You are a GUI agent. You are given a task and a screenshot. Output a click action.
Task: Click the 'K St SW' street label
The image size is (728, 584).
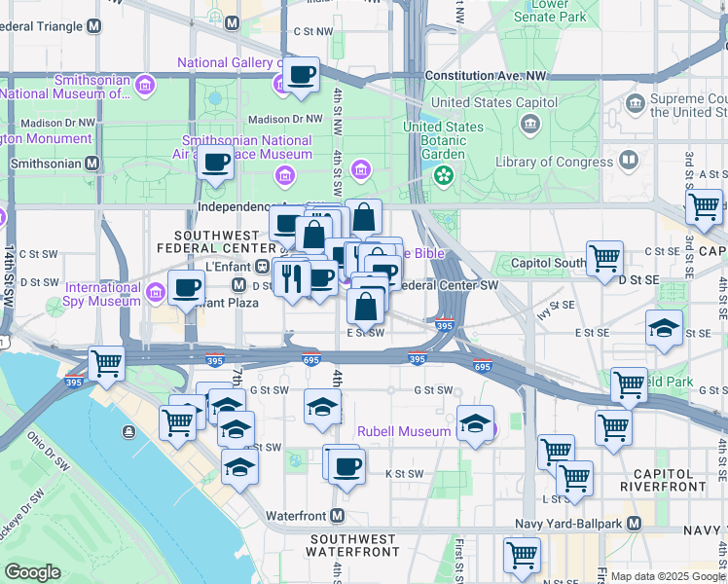[x=405, y=474]
